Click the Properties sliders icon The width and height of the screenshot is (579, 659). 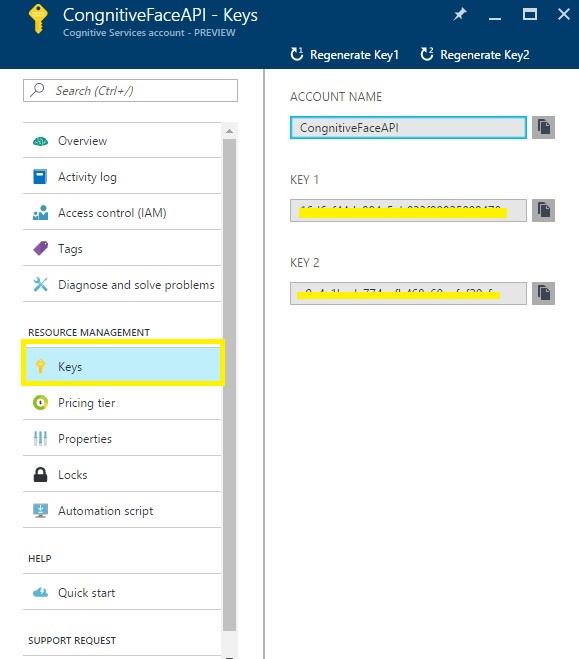pyautogui.click(x=40, y=438)
